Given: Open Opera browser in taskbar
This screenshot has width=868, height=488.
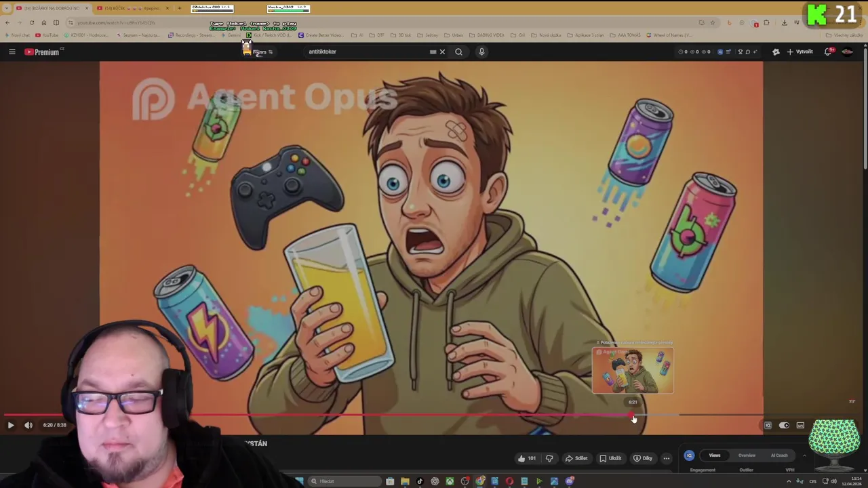Looking at the screenshot, I should 509,481.
